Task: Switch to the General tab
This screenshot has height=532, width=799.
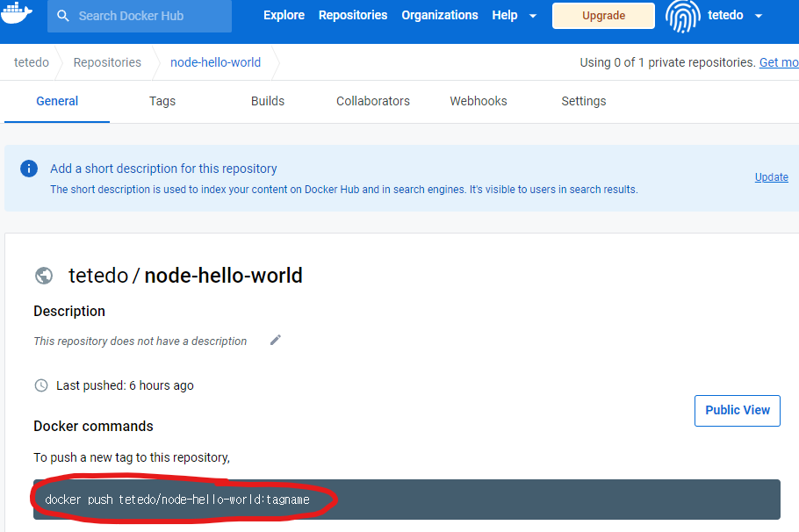Action: (x=57, y=101)
